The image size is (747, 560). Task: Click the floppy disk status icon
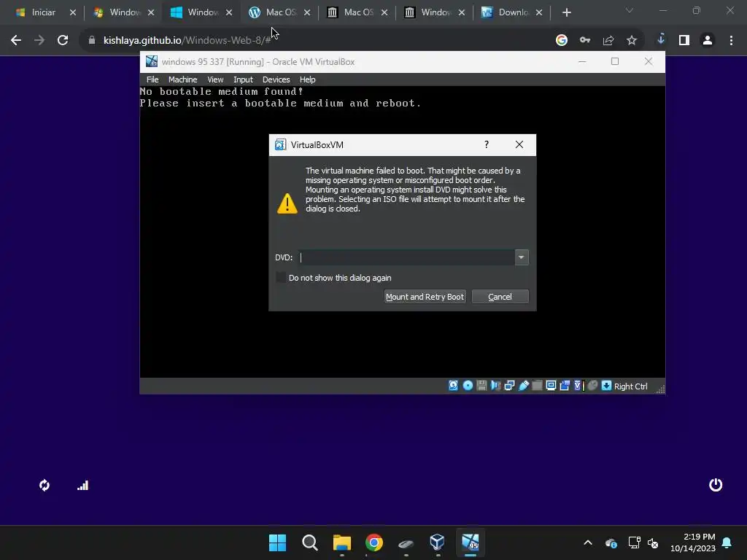(x=481, y=386)
